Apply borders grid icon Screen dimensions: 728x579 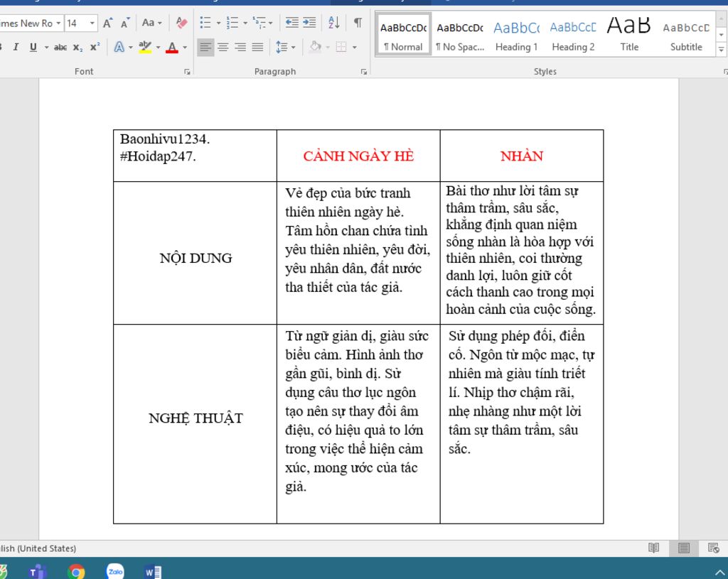(341, 47)
